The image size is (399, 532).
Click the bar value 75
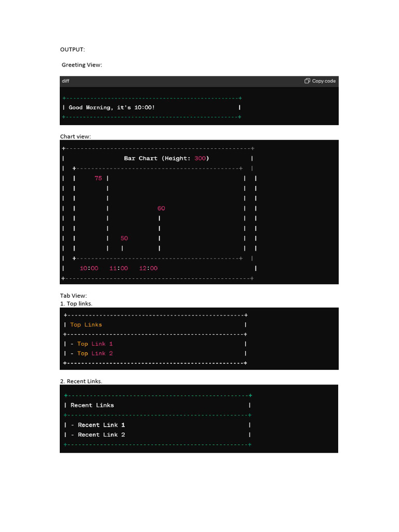[x=98, y=178]
